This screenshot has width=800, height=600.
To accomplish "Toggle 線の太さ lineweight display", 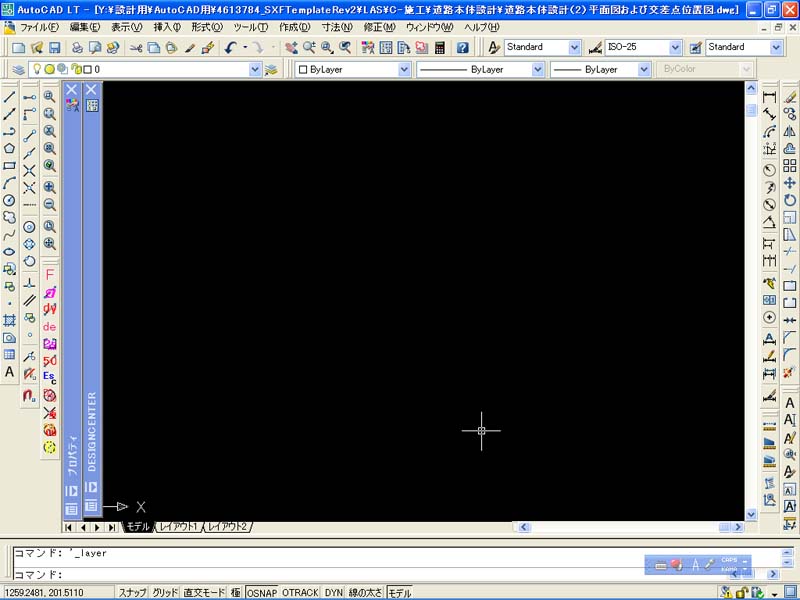I will coord(365,592).
